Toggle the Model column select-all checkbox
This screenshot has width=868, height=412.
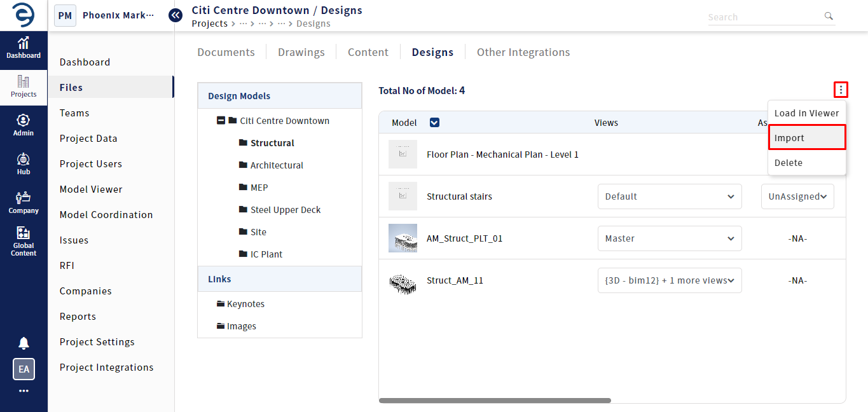[x=434, y=123]
